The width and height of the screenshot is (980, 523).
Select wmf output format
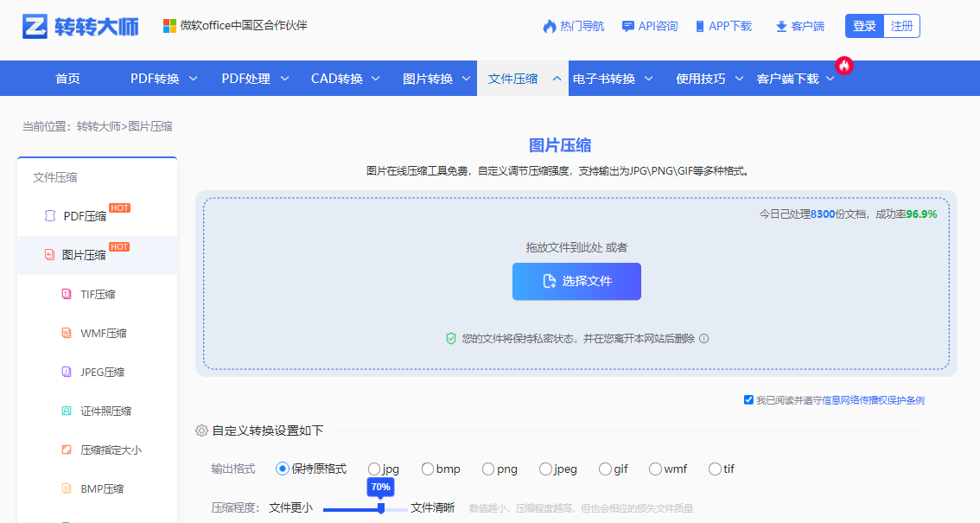click(655, 469)
